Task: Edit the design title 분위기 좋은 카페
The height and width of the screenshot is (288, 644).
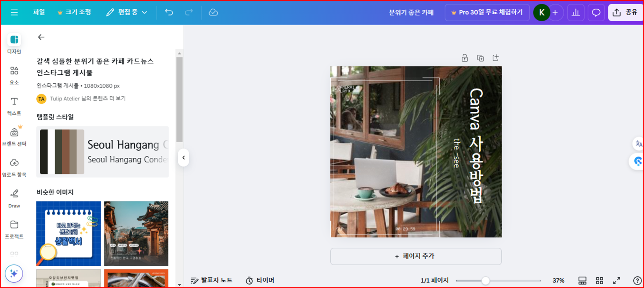Action: [411, 12]
